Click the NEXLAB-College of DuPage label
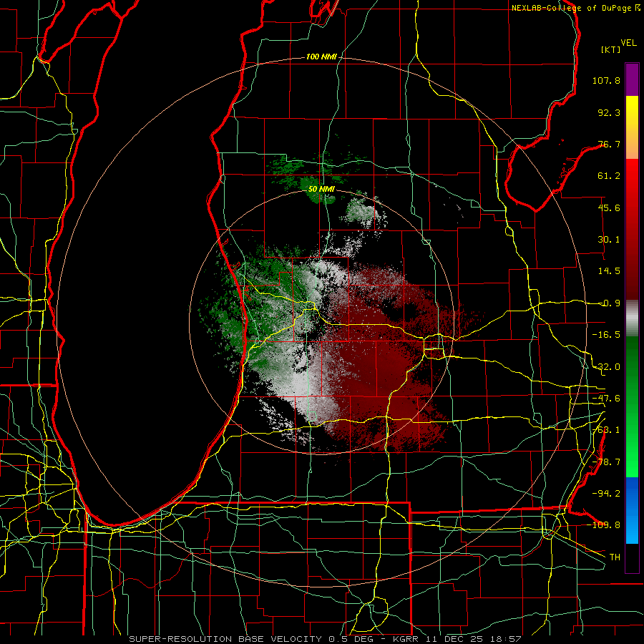This screenshot has width=644, height=644. tap(575, 8)
